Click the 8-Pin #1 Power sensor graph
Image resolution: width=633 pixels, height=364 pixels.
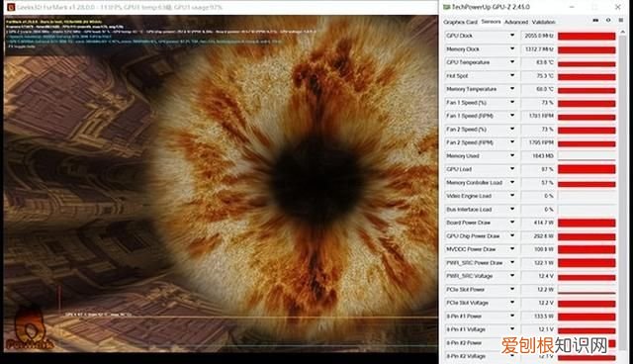[x=587, y=316]
